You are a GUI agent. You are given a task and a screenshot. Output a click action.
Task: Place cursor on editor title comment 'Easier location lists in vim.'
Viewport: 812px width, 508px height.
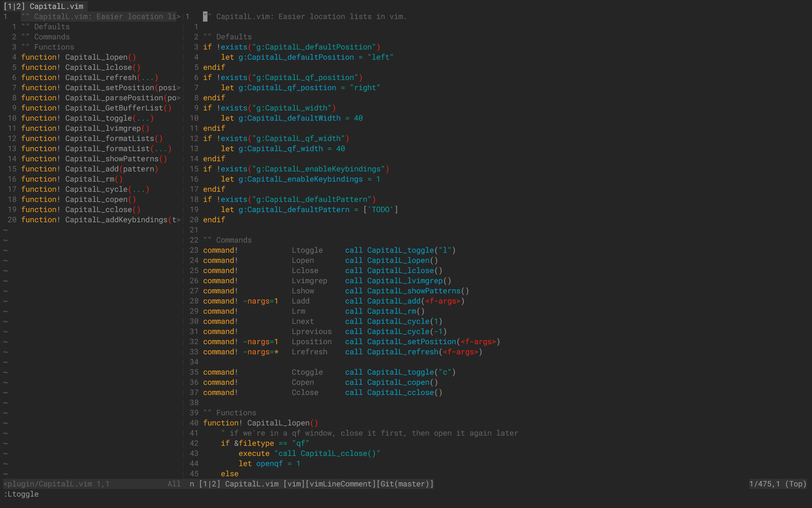click(342, 17)
